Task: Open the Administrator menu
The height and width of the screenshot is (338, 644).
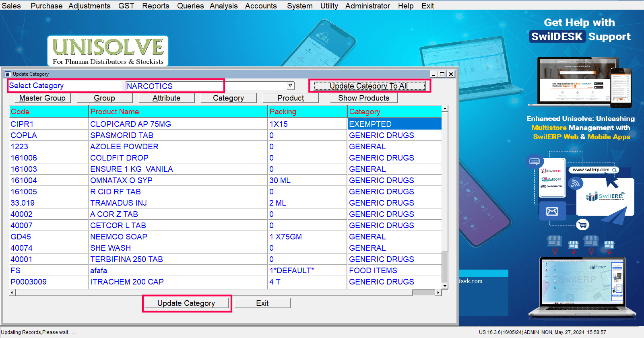Action: click(x=367, y=6)
